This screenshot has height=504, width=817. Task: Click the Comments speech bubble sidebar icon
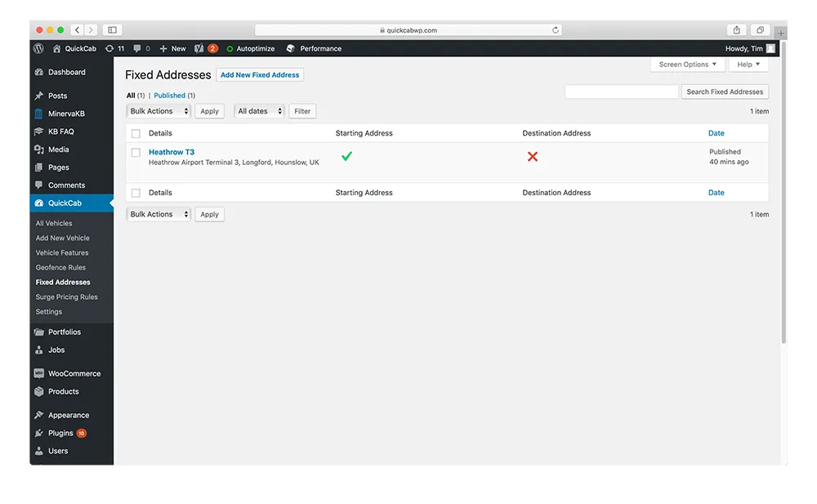[38, 185]
